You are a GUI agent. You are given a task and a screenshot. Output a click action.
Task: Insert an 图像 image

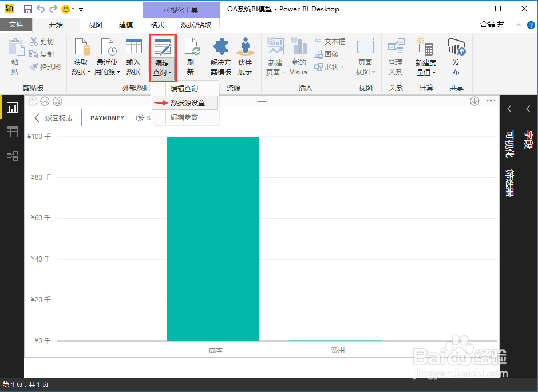(326, 54)
